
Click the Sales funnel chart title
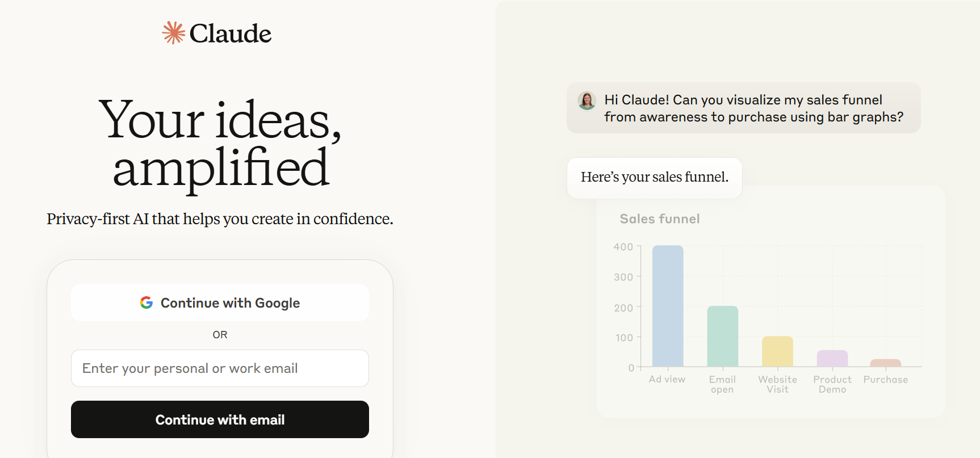659,219
